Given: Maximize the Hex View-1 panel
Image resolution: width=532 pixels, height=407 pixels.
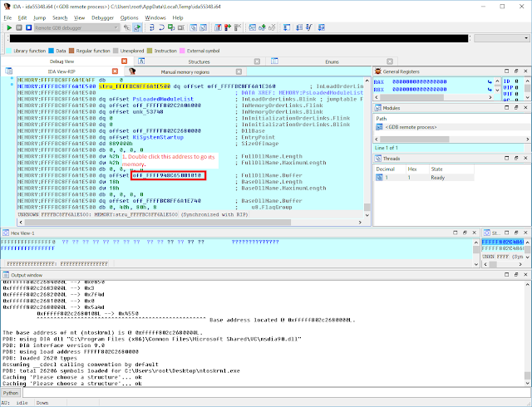Looking at the screenshot, I should click(x=456, y=233).
